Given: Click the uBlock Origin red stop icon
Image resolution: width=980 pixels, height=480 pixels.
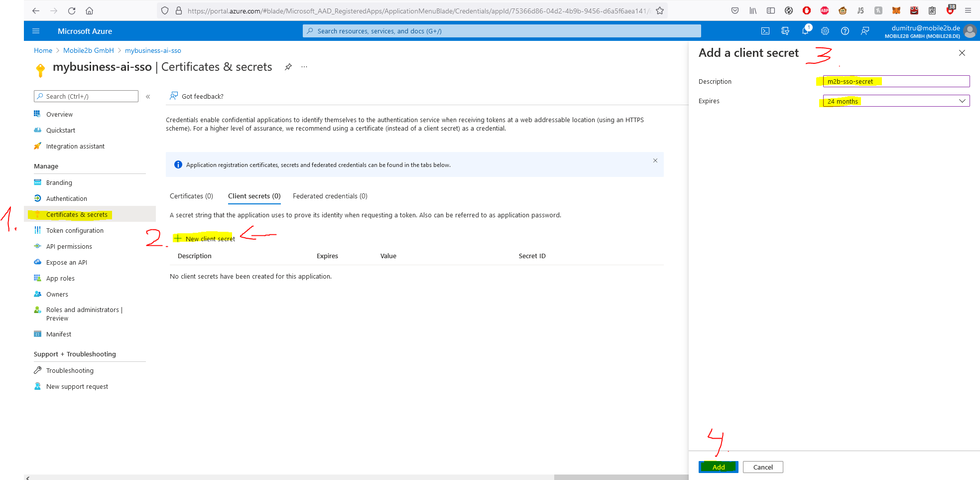Looking at the screenshot, I should 806,10.
